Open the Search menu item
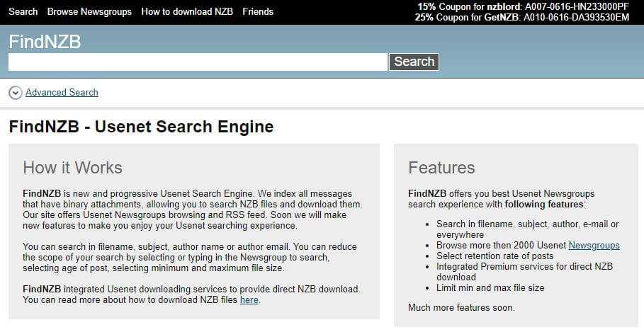 coord(23,11)
